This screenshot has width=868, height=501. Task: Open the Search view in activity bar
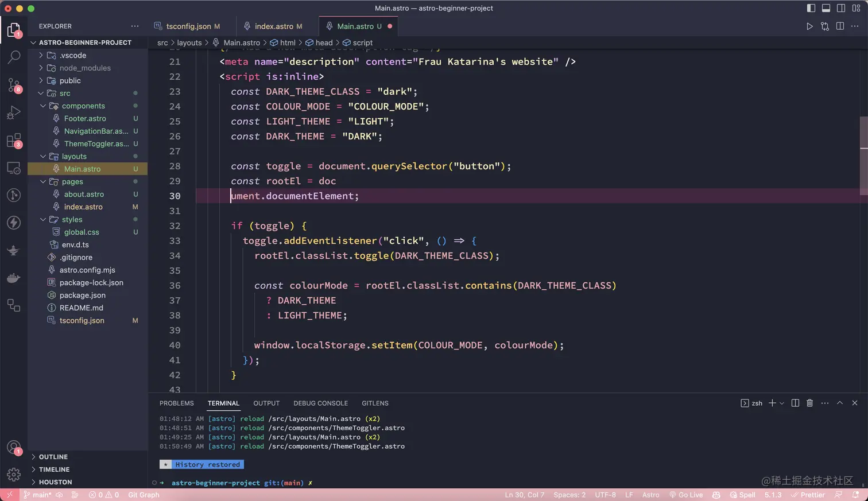pos(14,57)
